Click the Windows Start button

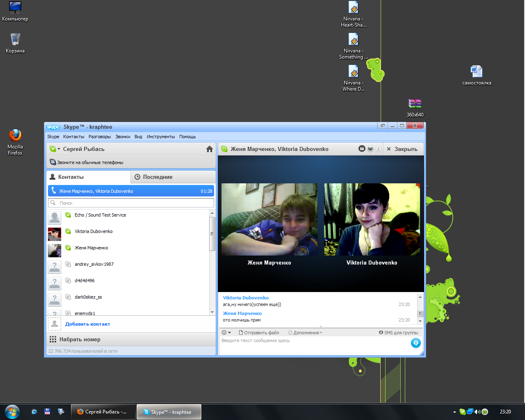pyautogui.click(x=12, y=412)
